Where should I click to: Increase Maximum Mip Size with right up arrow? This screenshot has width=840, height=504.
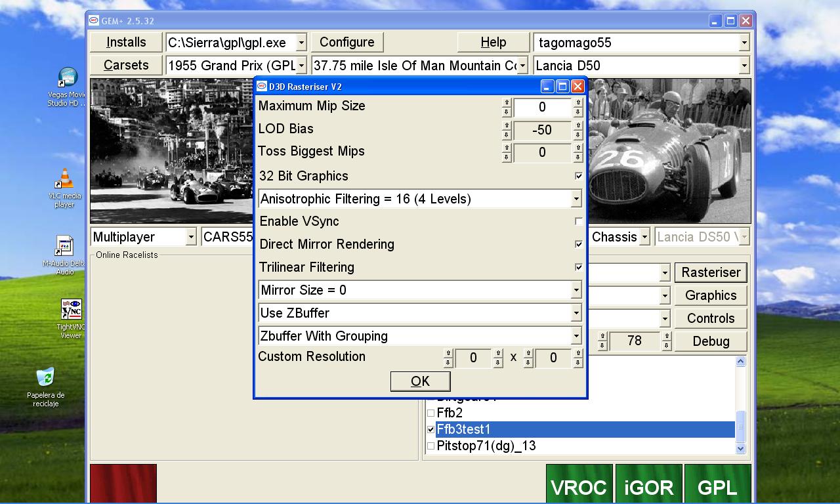pyautogui.click(x=578, y=102)
